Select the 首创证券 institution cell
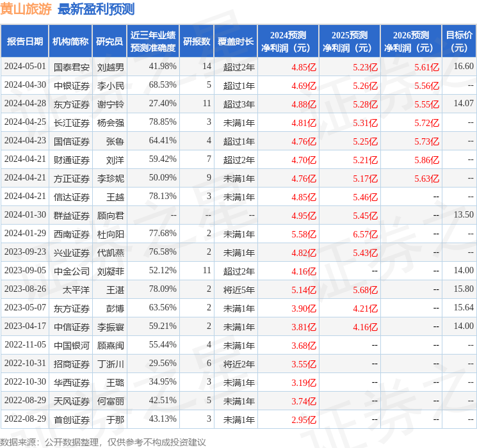 (x=72, y=420)
